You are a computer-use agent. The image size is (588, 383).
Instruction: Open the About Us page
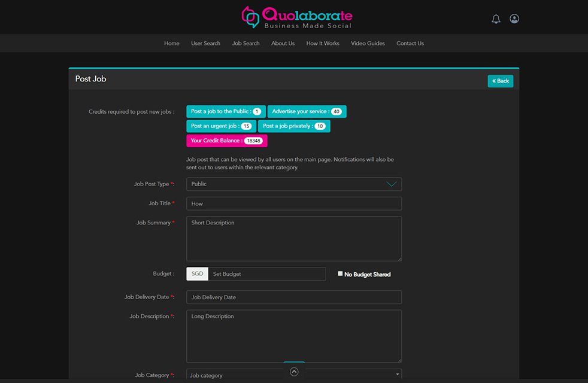click(283, 44)
